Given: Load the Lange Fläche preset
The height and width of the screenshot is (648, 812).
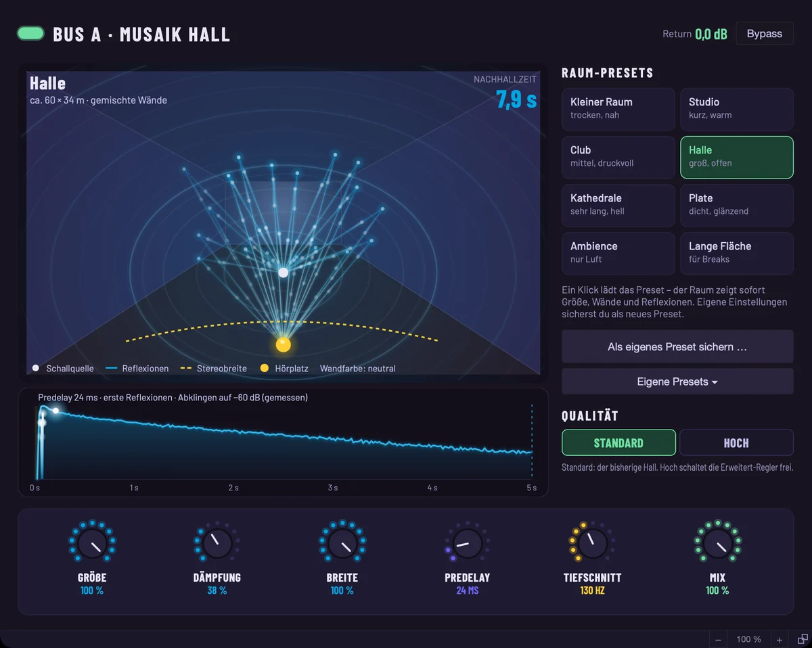Looking at the screenshot, I should (x=737, y=253).
